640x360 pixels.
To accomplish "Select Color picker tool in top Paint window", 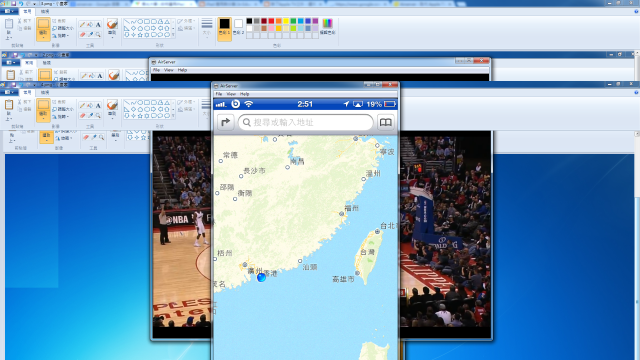I will click(90, 35).
